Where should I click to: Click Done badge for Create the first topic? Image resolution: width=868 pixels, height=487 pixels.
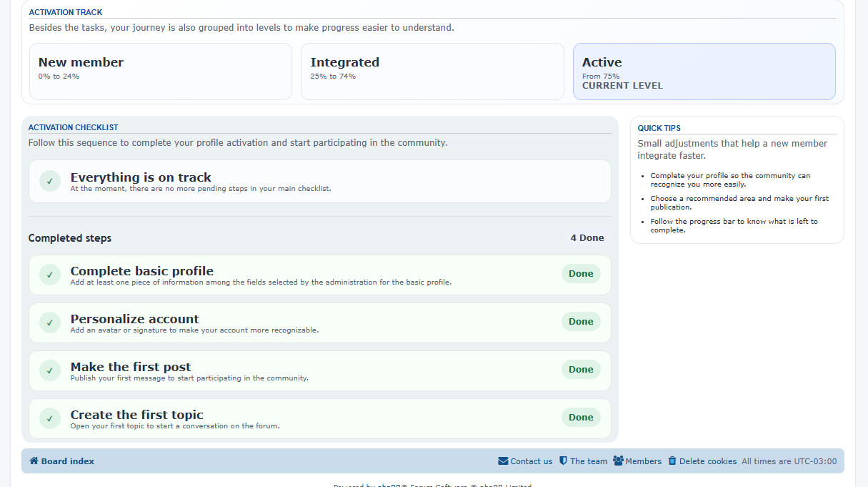click(x=581, y=418)
